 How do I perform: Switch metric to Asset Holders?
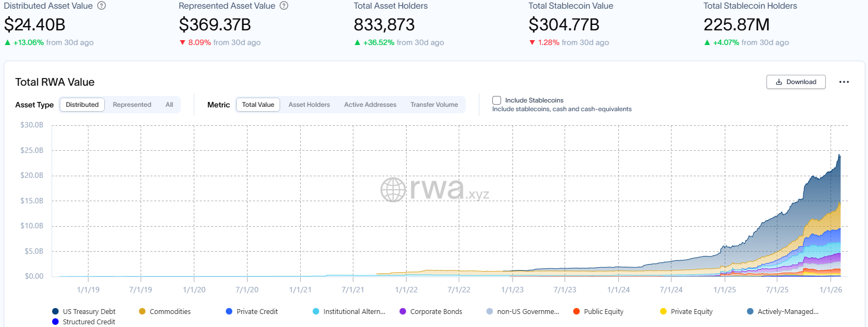[x=309, y=105]
